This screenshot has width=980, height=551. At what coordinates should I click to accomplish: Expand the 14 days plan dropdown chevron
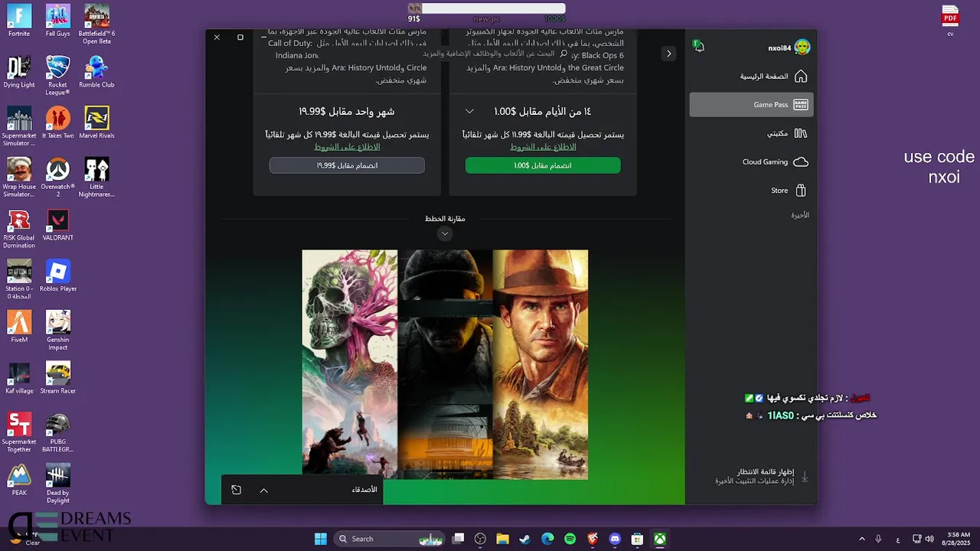click(470, 112)
